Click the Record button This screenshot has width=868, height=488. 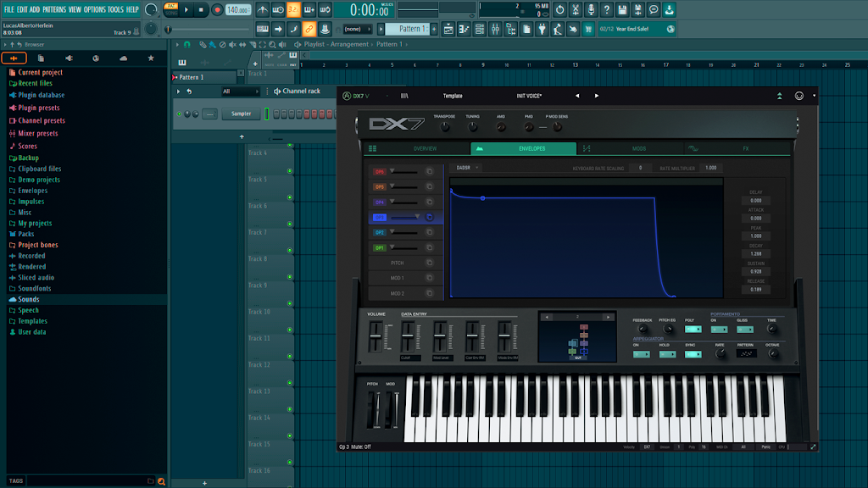217,9
